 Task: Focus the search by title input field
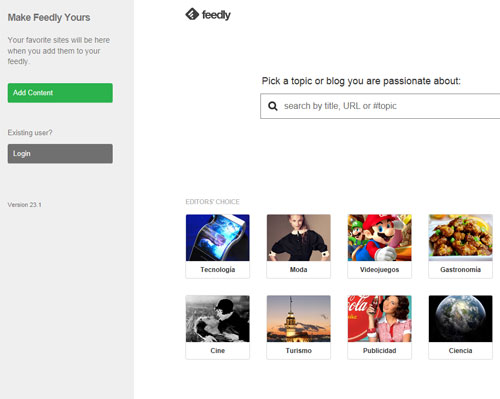pyautogui.click(x=380, y=106)
